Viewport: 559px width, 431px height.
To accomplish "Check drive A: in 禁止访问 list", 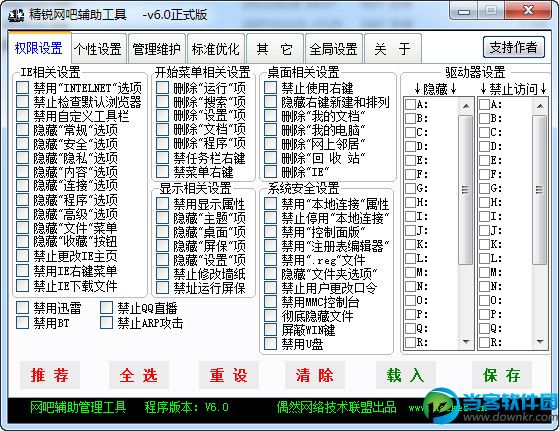I will [484, 104].
